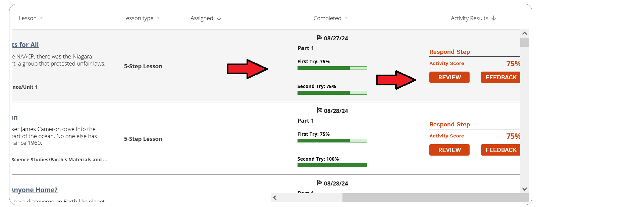Select the Activity Results column header

470,18
